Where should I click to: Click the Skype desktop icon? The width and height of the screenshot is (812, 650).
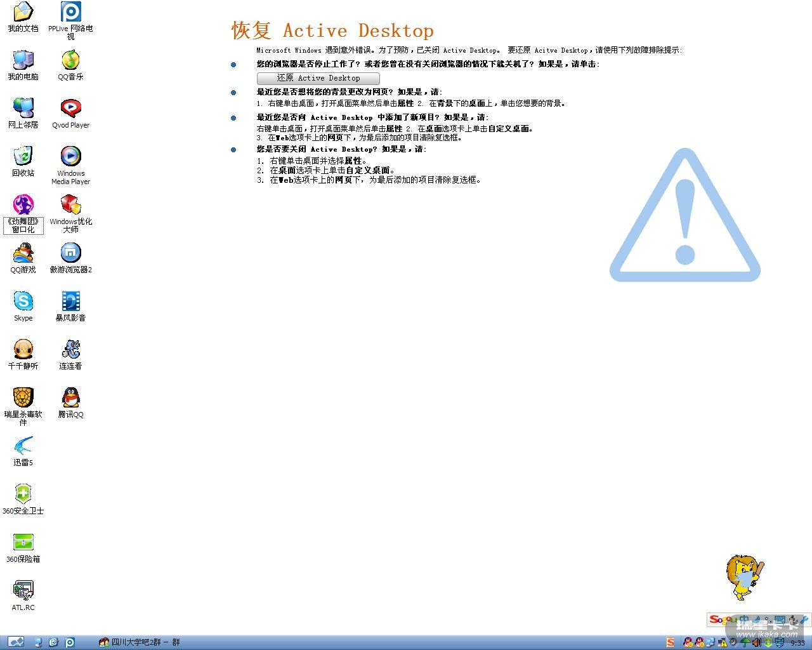point(23,307)
